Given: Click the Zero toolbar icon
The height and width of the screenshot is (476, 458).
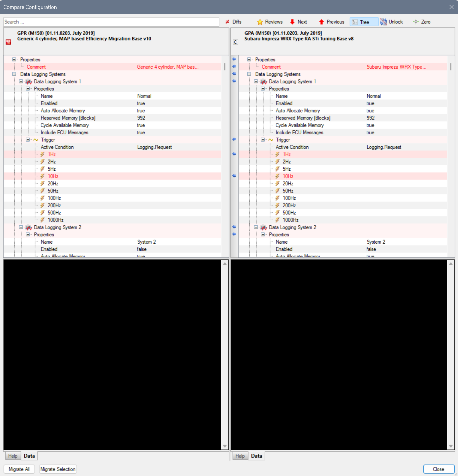Looking at the screenshot, I should (416, 22).
